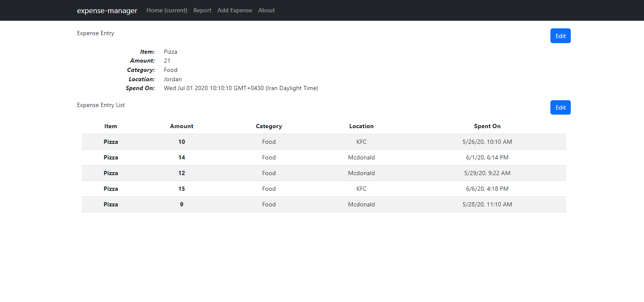Open Mcdonald link in the second row
The width and height of the screenshot is (644, 302).
click(x=361, y=157)
